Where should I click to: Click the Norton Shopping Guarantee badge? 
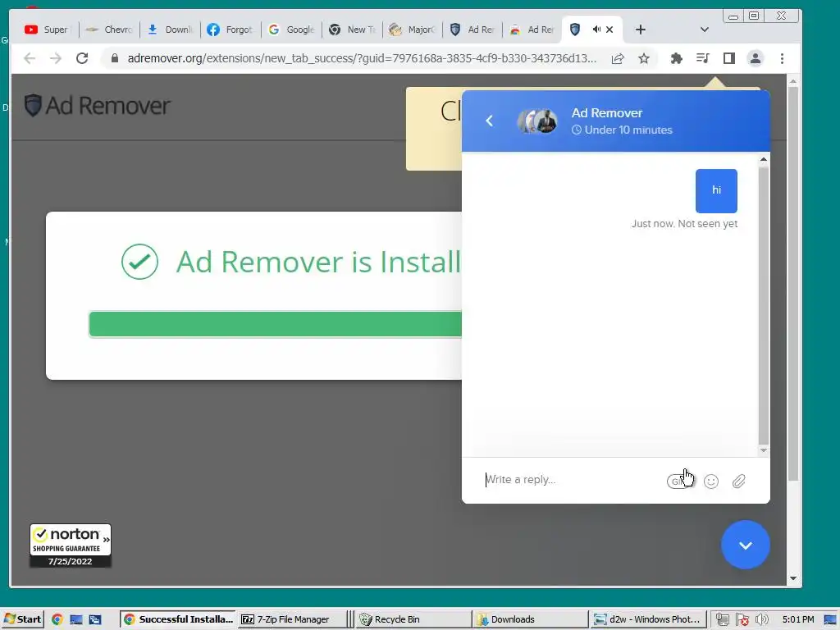71,546
